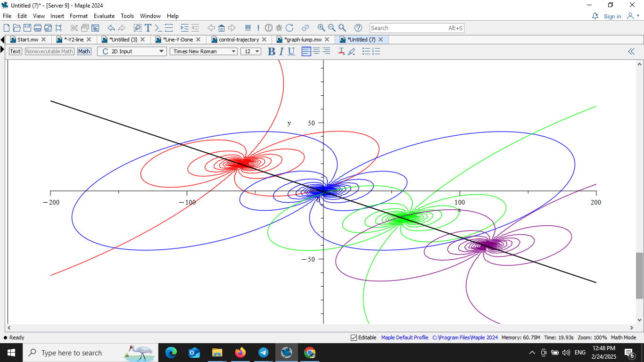Image resolution: width=644 pixels, height=362 pixels.
Task: Open the Evaluate menu
Action: [x=104, y=16]
